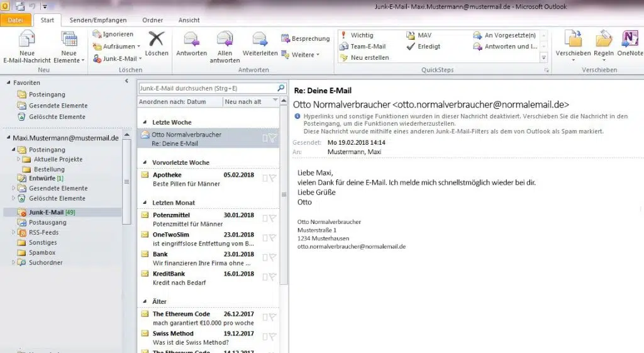Image resolution: width=644 pixels, height=353 pixels.
Task: Create new quick step Neu erstellen
Action: [364, 57]
